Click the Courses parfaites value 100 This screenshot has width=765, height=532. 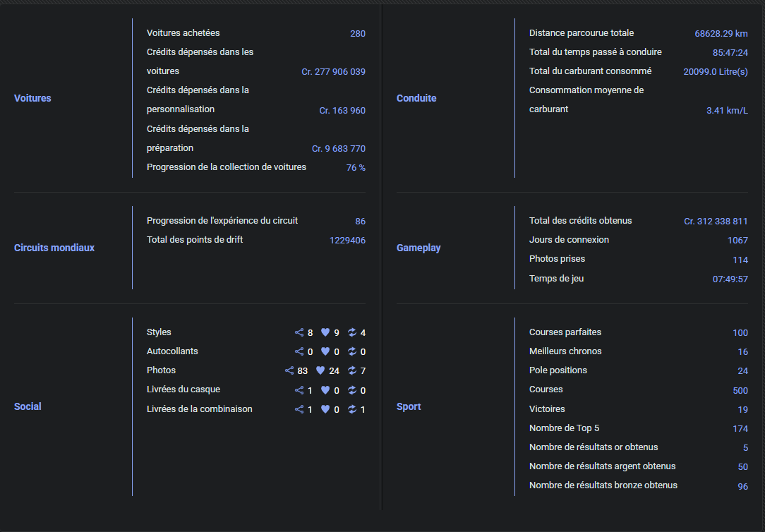point(740,332)
